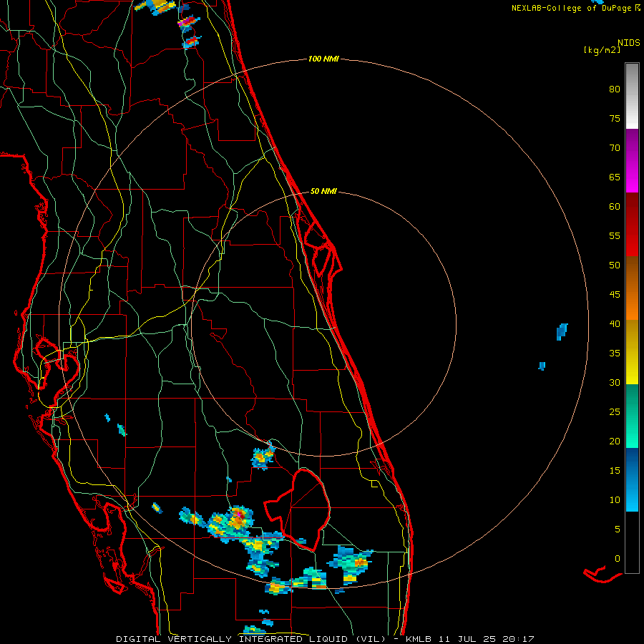Click the 20 value on the scale

(615, 441)
